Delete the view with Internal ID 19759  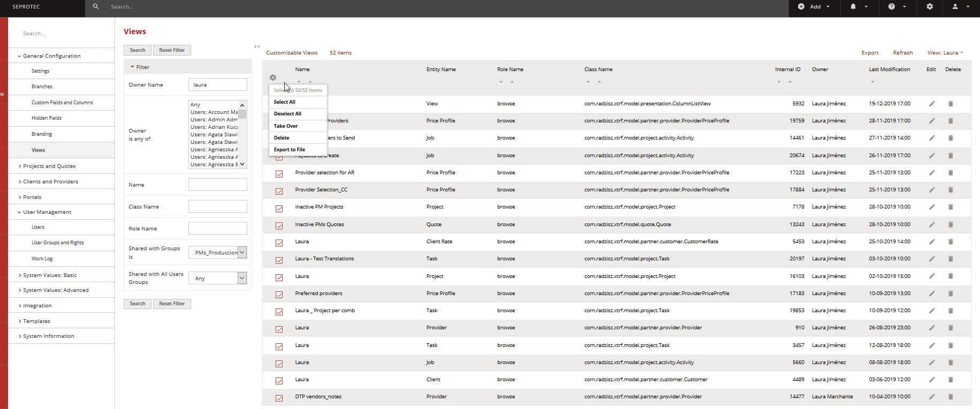[951, 121]
